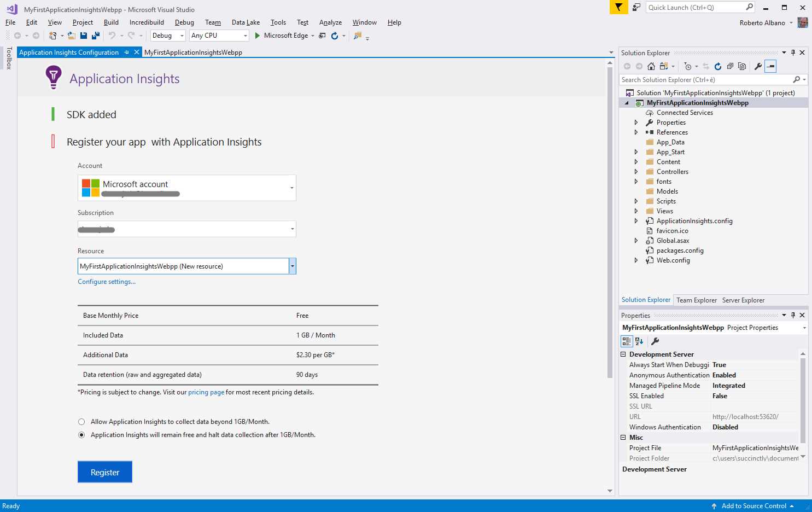Image resolution: width=812 pixels, height=512 pixels.
Task: Click the Home icon in Solution Explorer
Action: click(x=651, y=66)
